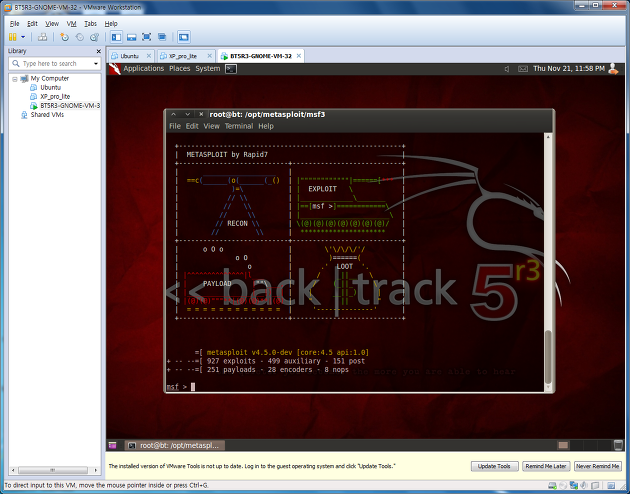Collapse the My Computer tree node
This screenshot has height=494, width=630.
(x=15, y=79)
